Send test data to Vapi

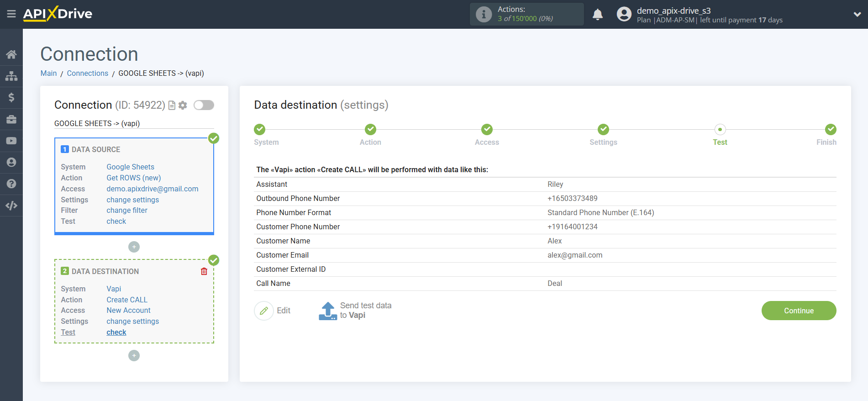(x=355, y=311)
